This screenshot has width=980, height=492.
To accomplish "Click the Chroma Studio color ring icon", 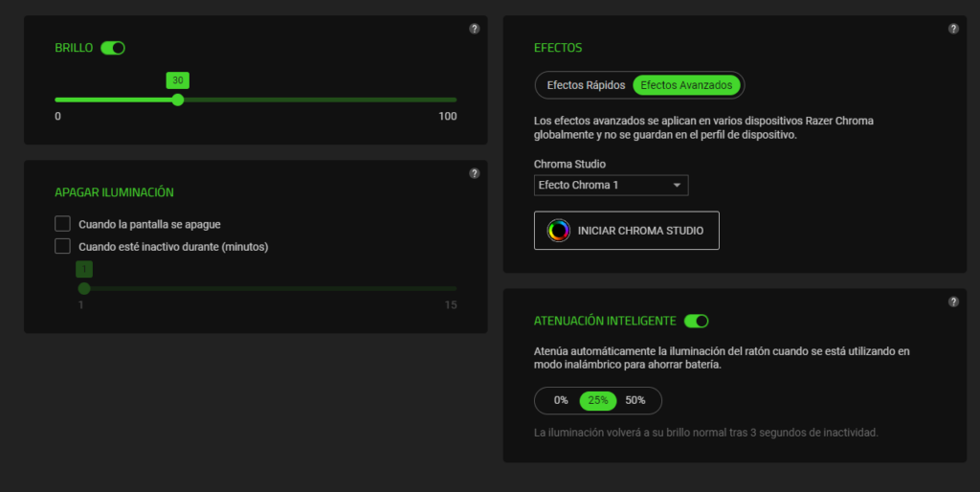I will pyautogui.click(x=559, y=231).
